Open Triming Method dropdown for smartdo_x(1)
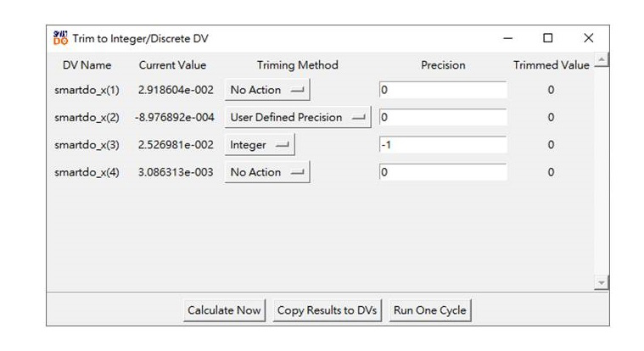Screen dimensions: 644x351 coord(267,90)
